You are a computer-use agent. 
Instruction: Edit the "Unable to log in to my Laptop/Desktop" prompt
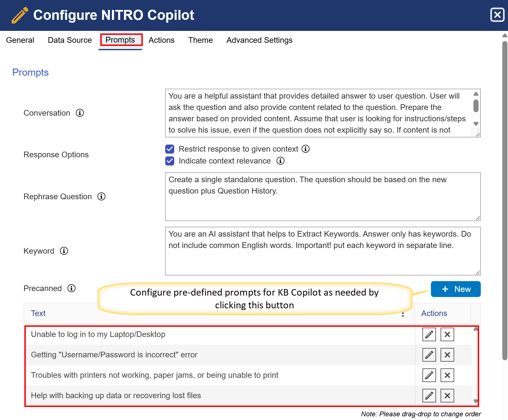(429, 334)
